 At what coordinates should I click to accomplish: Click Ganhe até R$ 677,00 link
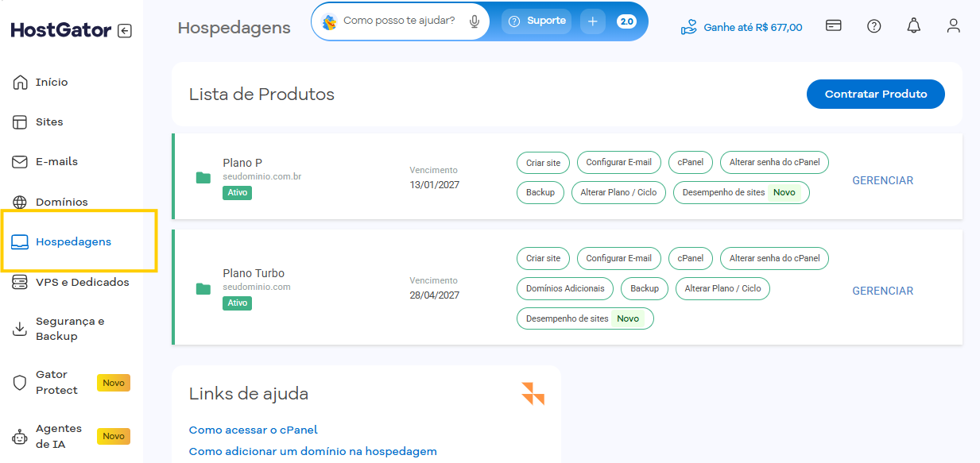(x=753, y=27)
